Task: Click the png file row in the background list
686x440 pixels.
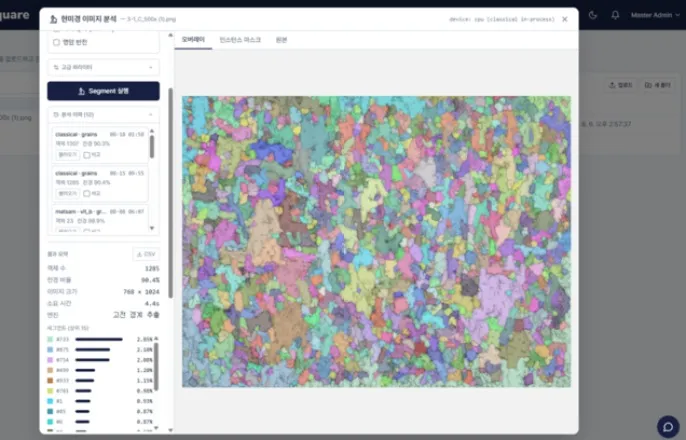Action: click(x=16, y=118)
